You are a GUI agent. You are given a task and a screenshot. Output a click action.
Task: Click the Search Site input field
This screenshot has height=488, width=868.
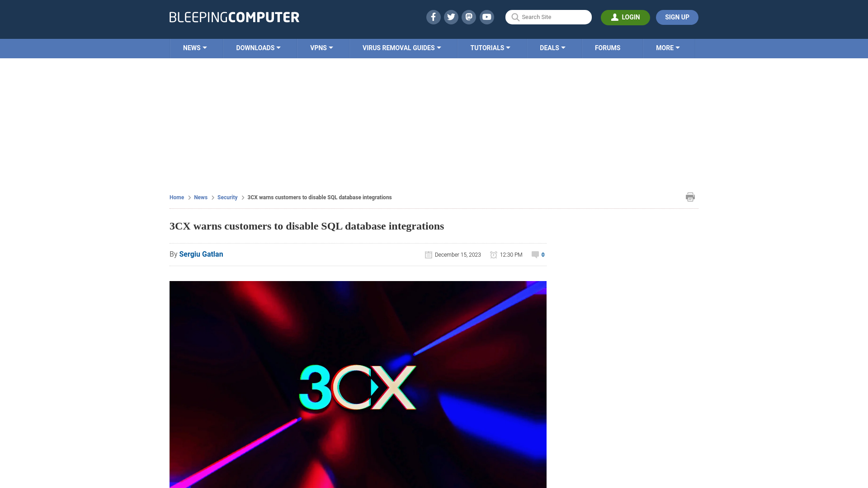point(548,17)
